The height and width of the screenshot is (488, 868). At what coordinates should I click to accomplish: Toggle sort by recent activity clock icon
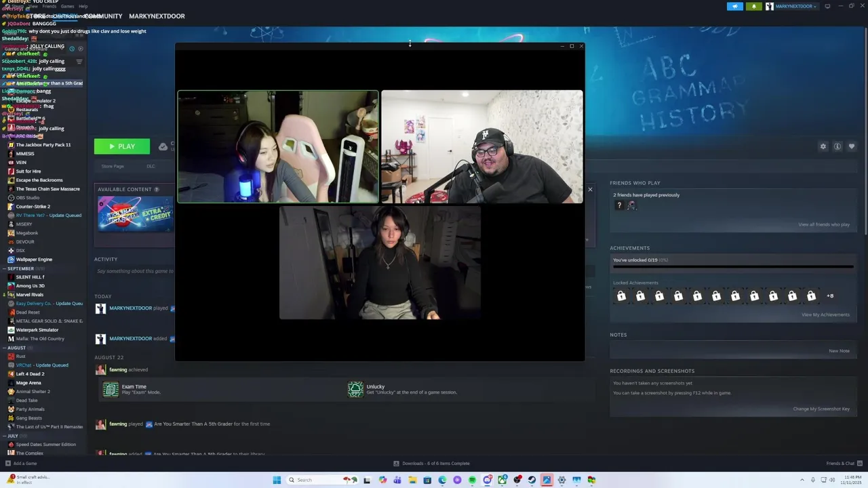72,49
